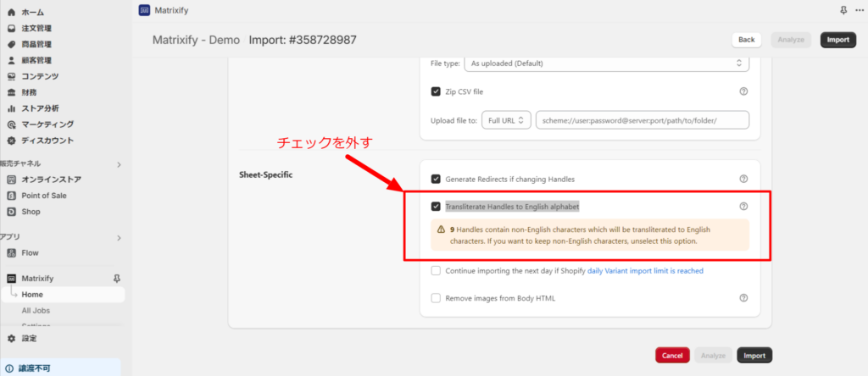The width and height of the screenshot is (868, 376).
Task: Open 商品管理 menu item
Action: pyautogui.click(x=36, y=44)
